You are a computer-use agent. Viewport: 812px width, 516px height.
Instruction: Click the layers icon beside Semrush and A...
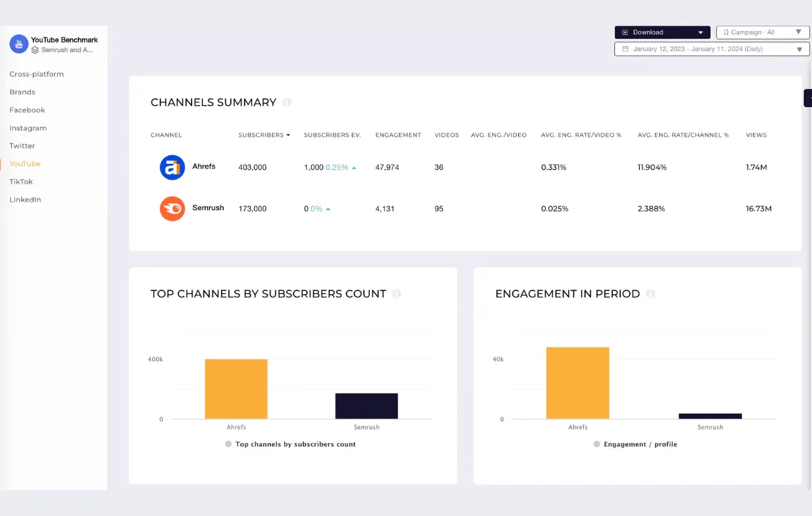[35, 50]
